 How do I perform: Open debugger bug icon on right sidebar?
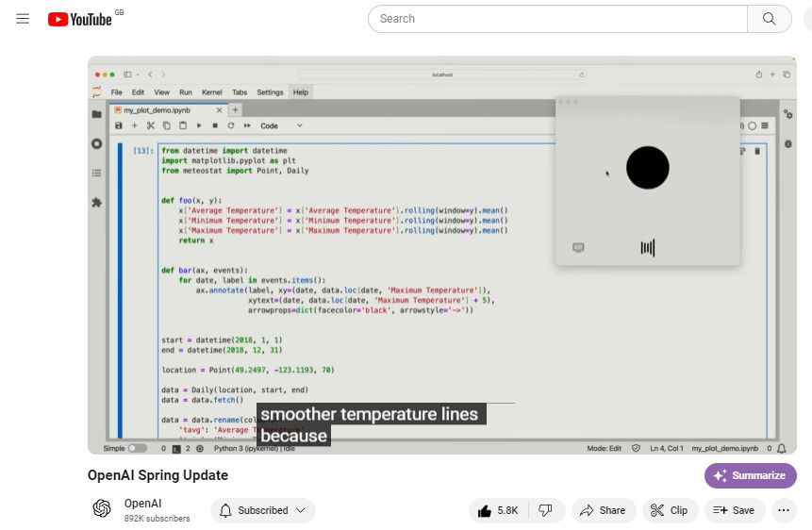[x=787, y=144]
